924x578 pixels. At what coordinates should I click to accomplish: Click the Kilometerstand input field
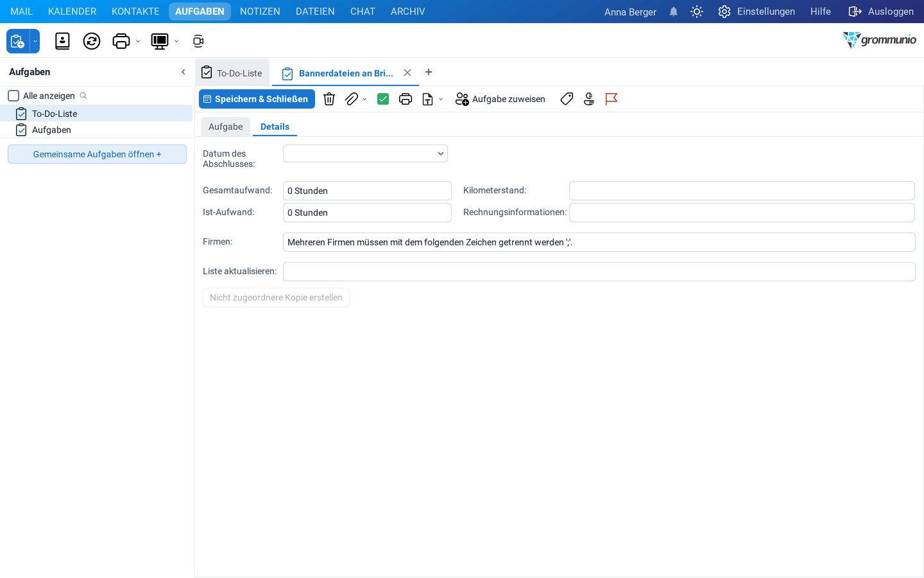[742, 191]
